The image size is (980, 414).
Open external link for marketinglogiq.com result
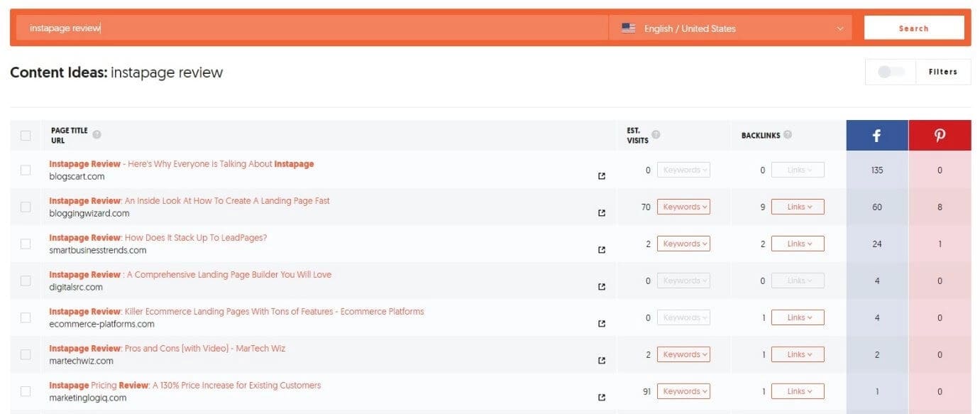[602, 398]
